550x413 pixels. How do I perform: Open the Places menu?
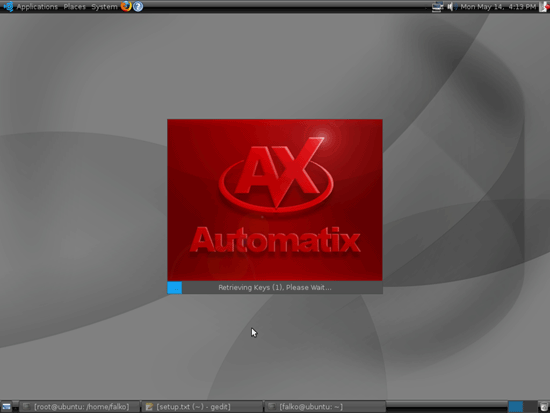pos(74,6)
